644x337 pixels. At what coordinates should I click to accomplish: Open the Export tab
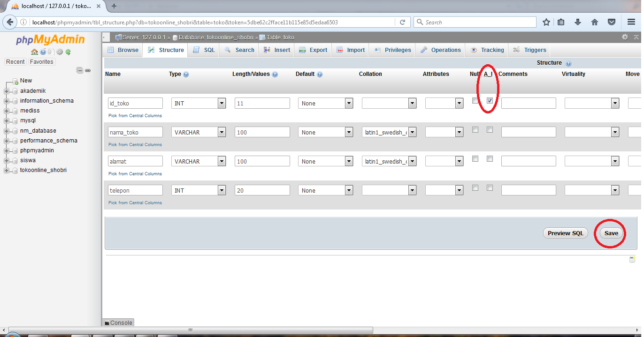tap(313, 50)
